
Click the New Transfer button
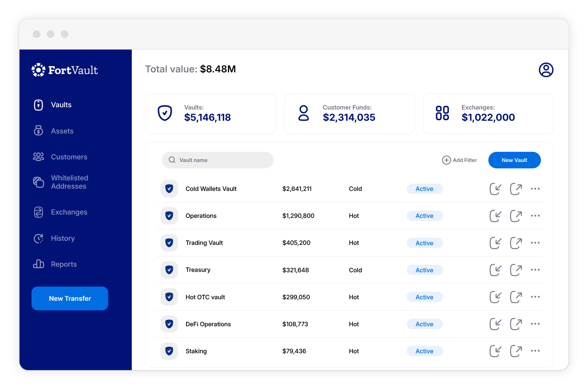70,298
